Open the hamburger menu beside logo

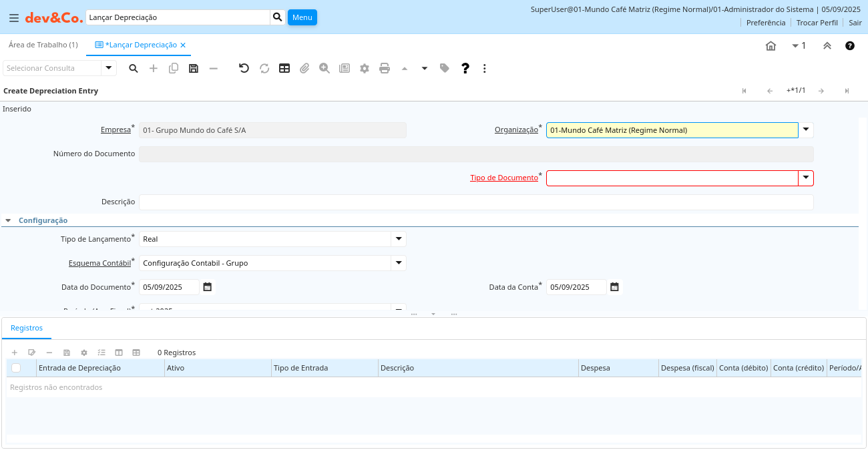tap(13, 17)
